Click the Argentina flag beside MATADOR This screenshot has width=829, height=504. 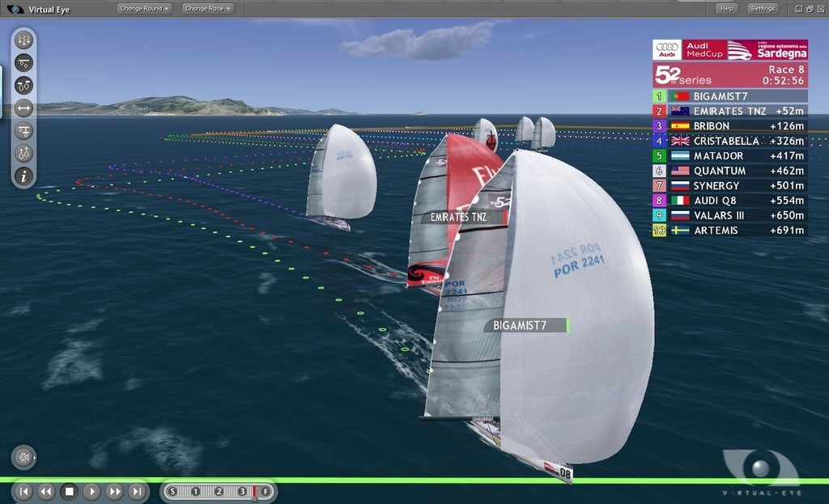(x=680, y=156)
